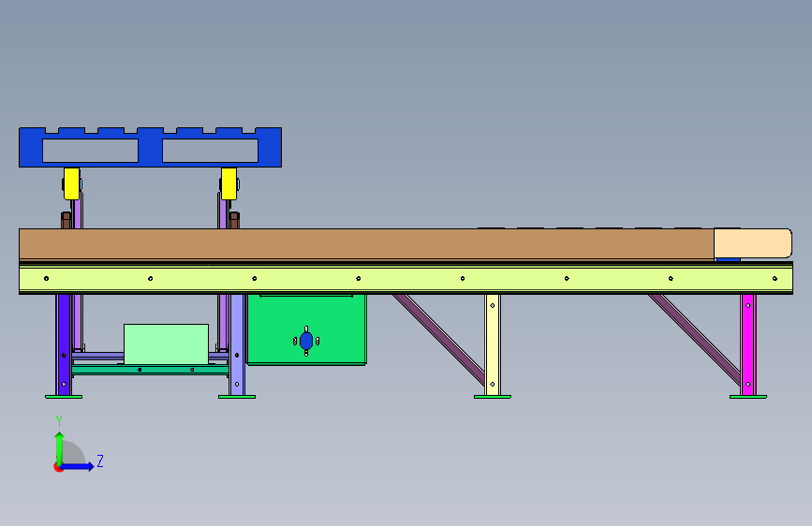Select the left brown block above conveyor
The image size is (812, 526).
[66, 220]
